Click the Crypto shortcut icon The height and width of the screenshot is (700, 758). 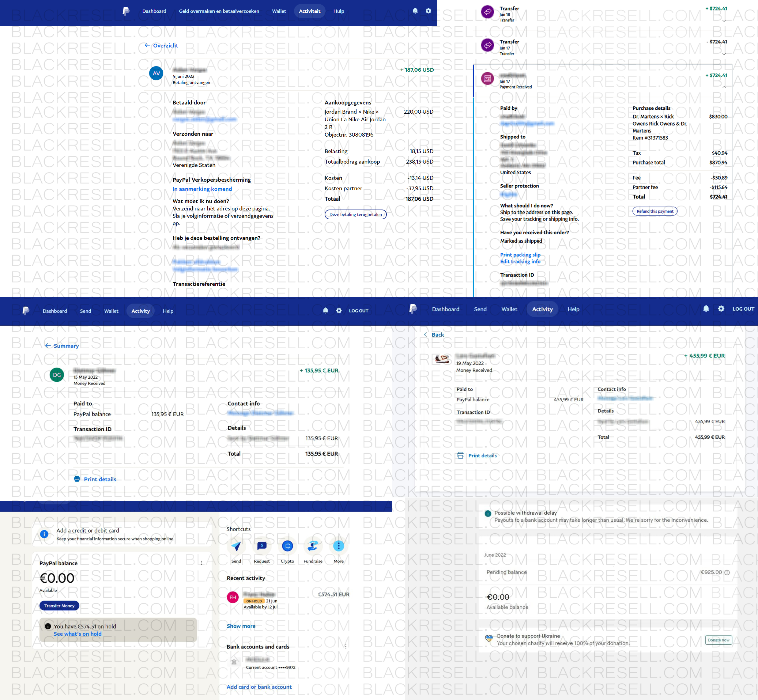(x=287, y=546)
